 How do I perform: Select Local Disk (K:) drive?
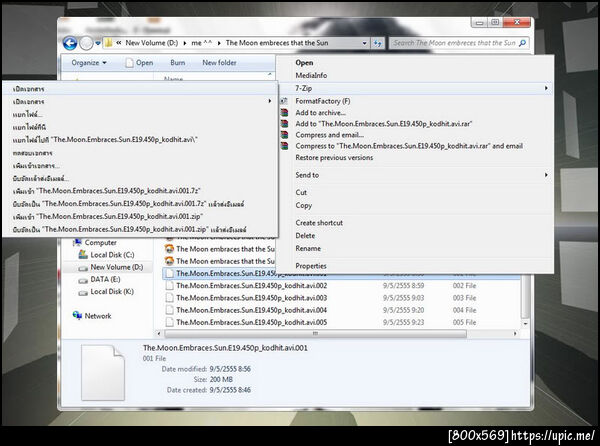[x=112, y=291]
